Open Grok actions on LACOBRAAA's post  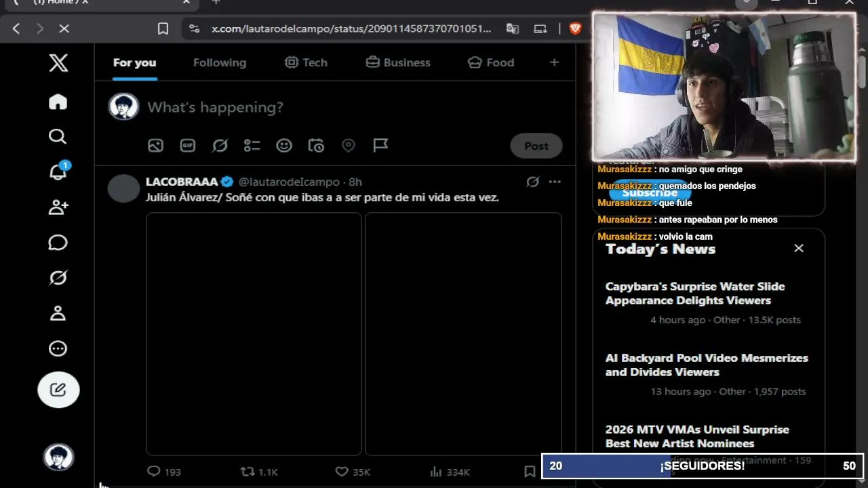(x=532, y=182)
